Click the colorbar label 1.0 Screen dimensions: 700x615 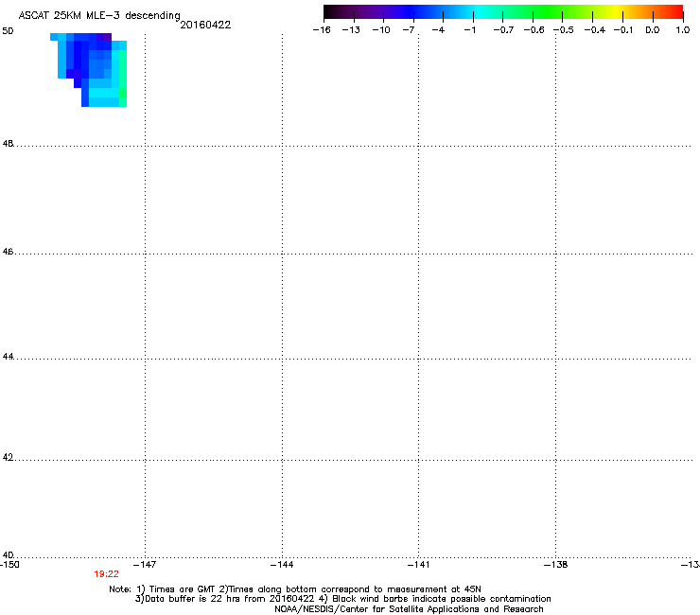(683, 30)
